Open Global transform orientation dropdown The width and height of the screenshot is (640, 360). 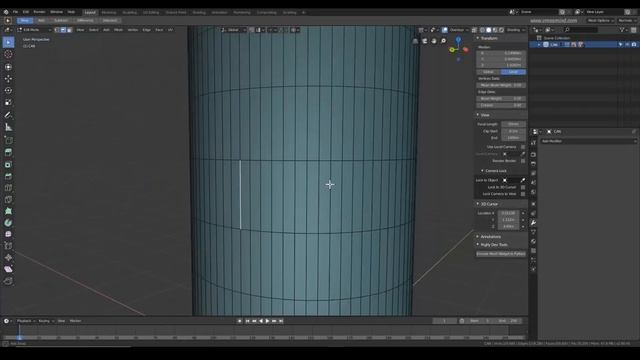pos(233,30)
